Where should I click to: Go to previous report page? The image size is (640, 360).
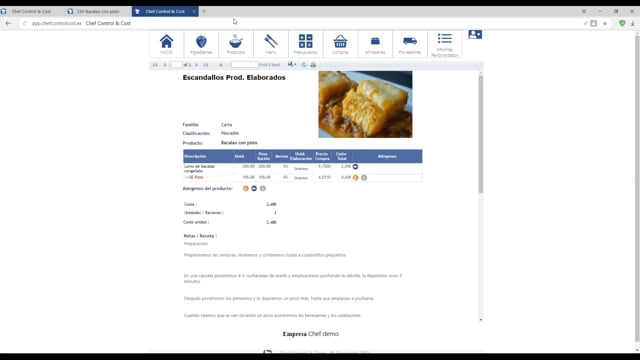(165, 65)
